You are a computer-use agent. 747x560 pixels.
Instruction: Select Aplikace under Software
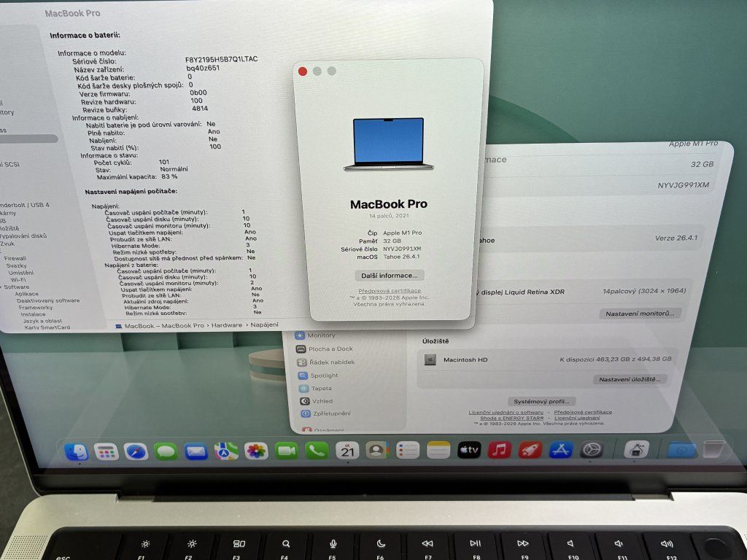click(27, 295)
